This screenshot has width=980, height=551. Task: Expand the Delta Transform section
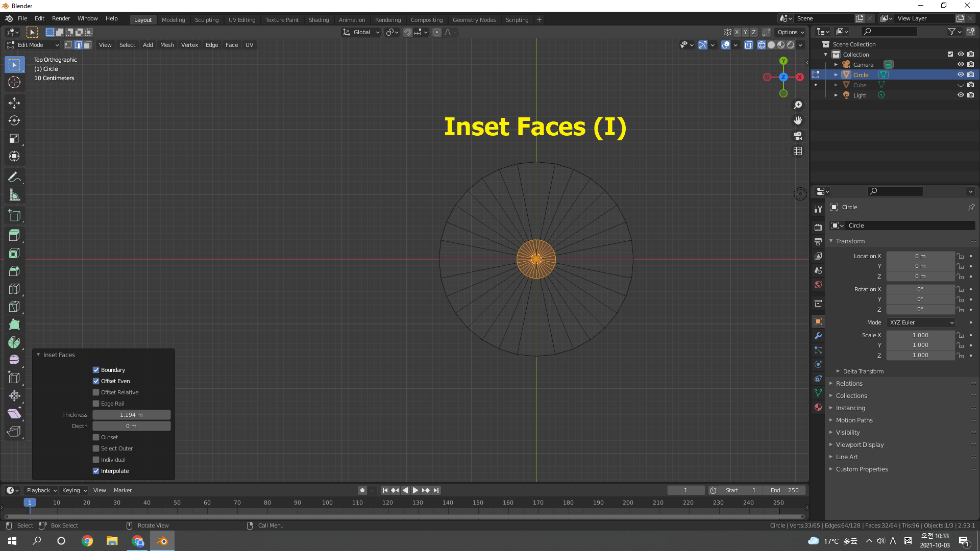click(863, 371)
